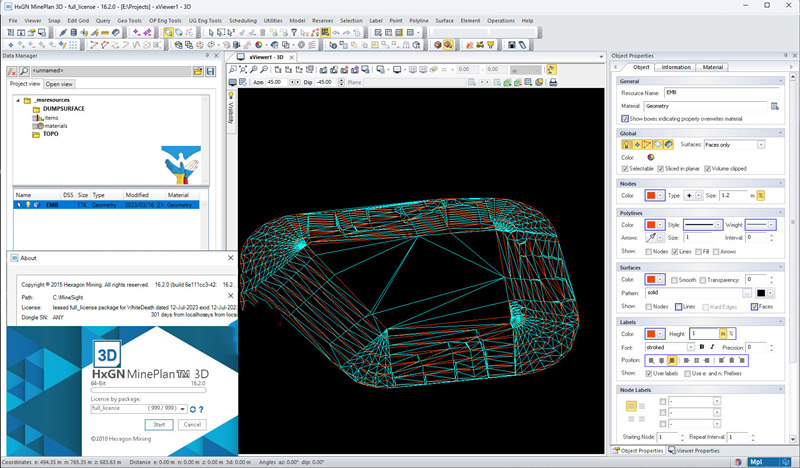Click the Nodes color swatch
The width and height of the screenshot is (800, 468).
(651, 195)
